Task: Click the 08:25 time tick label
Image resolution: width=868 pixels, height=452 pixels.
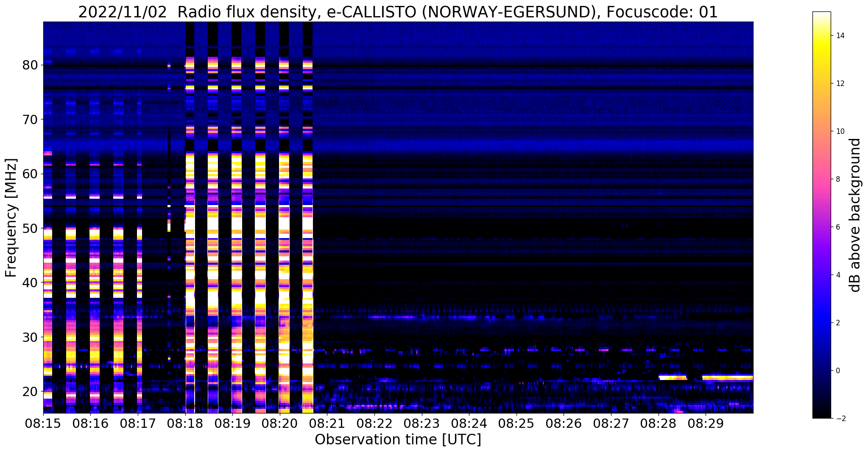Action: click(x=516, y=423)
